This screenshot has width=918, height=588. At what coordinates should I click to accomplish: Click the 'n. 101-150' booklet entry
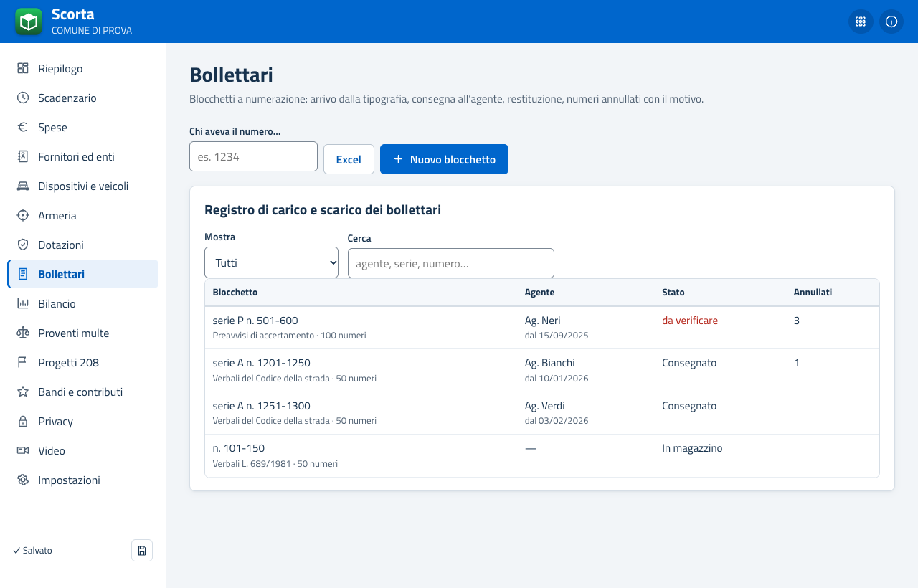(239, 448)
